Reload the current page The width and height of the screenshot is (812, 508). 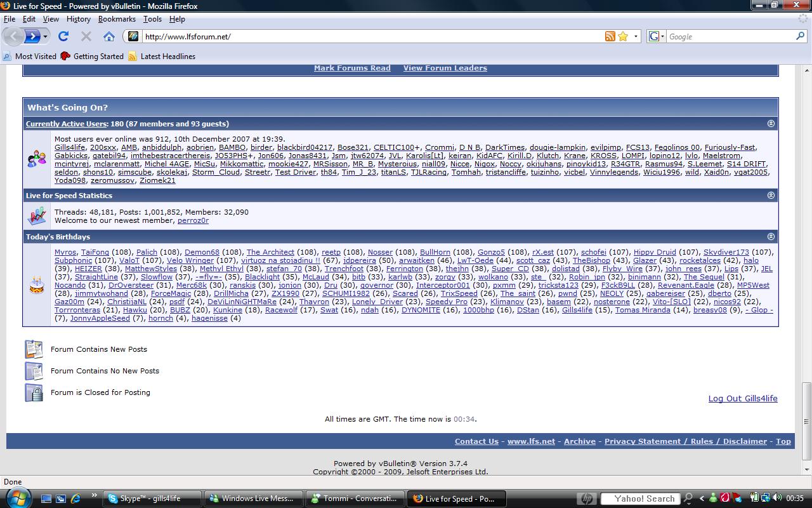pos(63,36)
